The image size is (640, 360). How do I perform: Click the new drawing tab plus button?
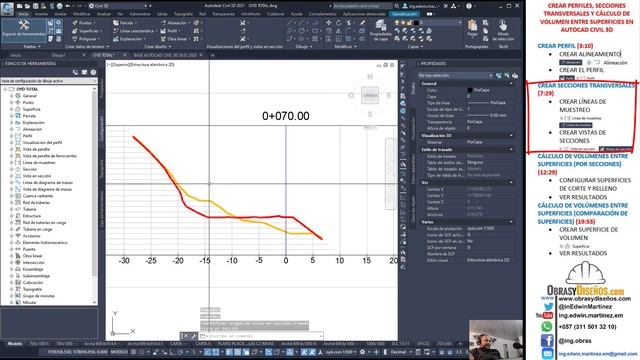coord(212,55)
